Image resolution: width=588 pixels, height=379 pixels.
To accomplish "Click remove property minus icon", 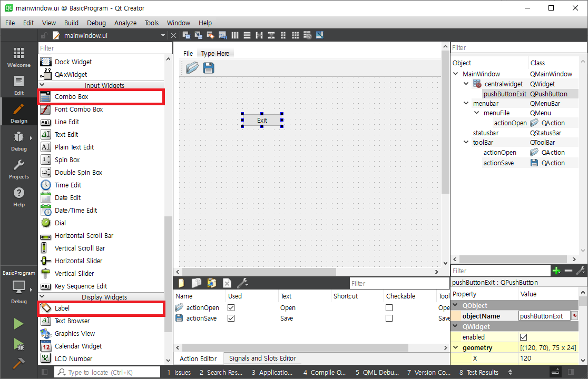I will click(569, 271).
